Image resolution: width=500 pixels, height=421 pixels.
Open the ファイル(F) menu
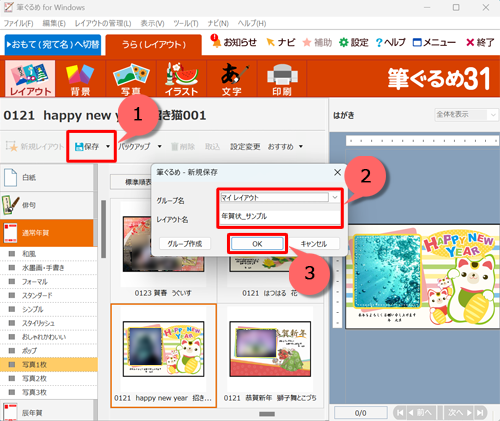[18, 23]
